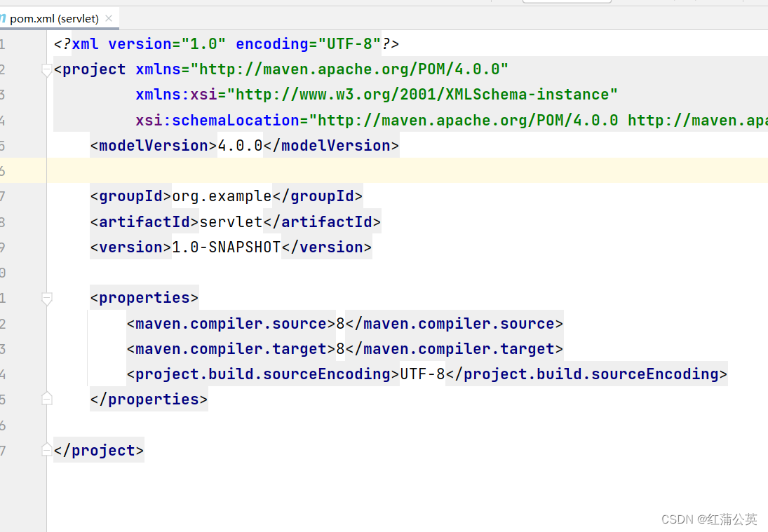Click the maven.compiler.source opening tag

[231, 324]
